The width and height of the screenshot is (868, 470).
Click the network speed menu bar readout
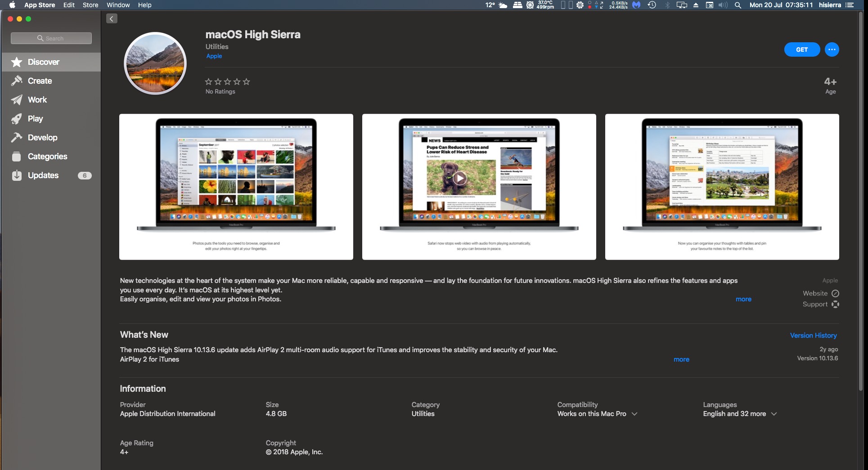coord(618,5)
